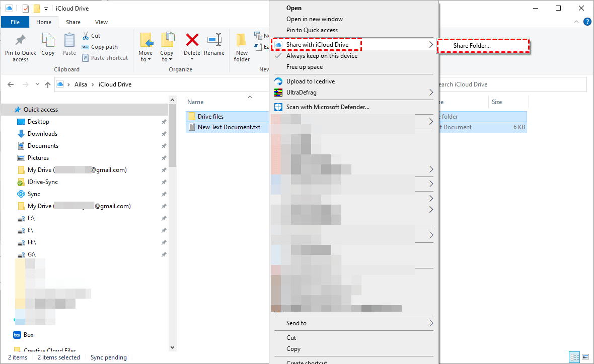Open the Move to dropdown arrow
This screenshot has height=364, width=594.
pyautogui.click(x=150, y=59)
